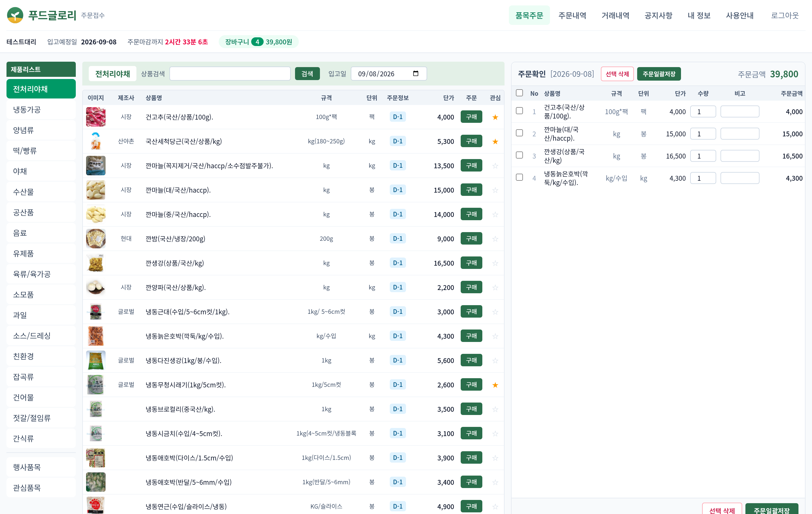The width and height of the screenshot is (812, 514).
Task: Click top 선택 삭제 button
Action: [x=617, y=74]
